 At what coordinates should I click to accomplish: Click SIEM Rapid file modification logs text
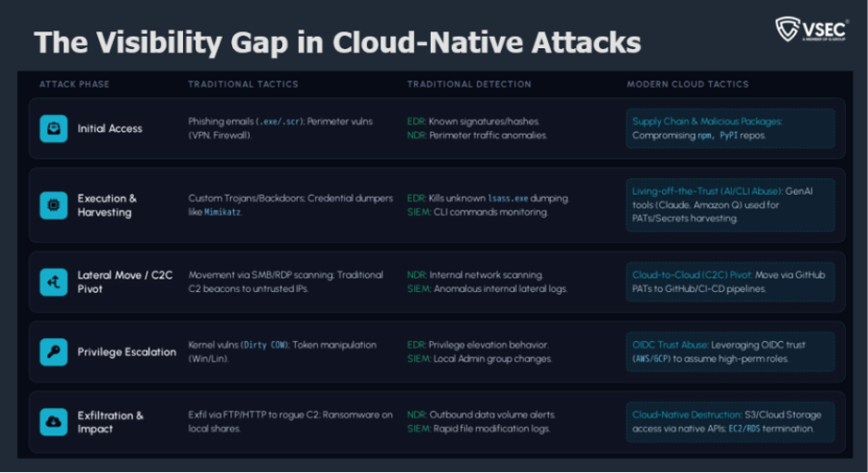478,428
